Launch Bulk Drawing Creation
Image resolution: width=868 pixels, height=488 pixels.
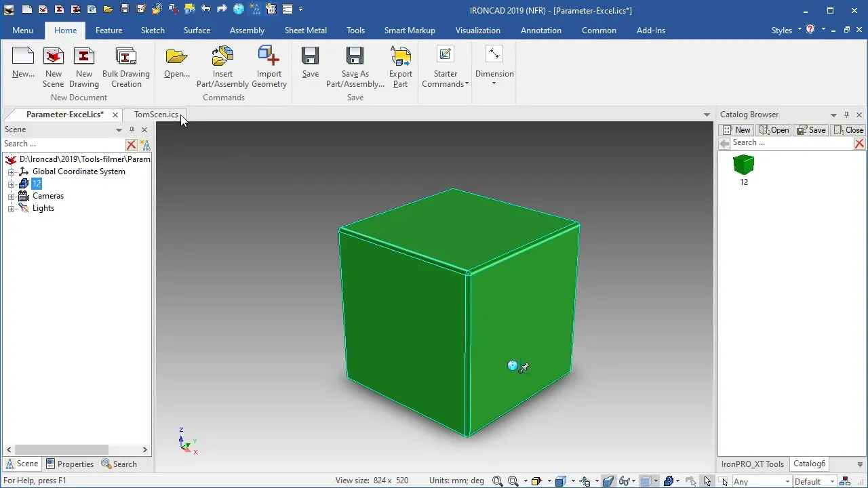[x=126, y=67]
